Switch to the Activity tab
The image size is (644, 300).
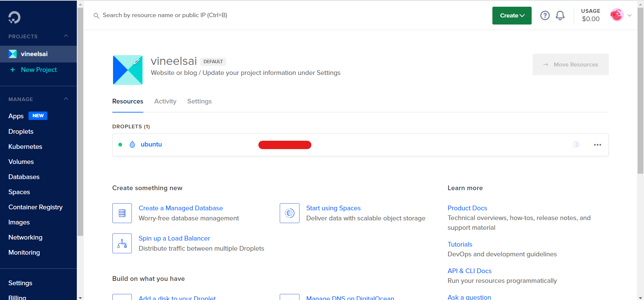[165, 101]
